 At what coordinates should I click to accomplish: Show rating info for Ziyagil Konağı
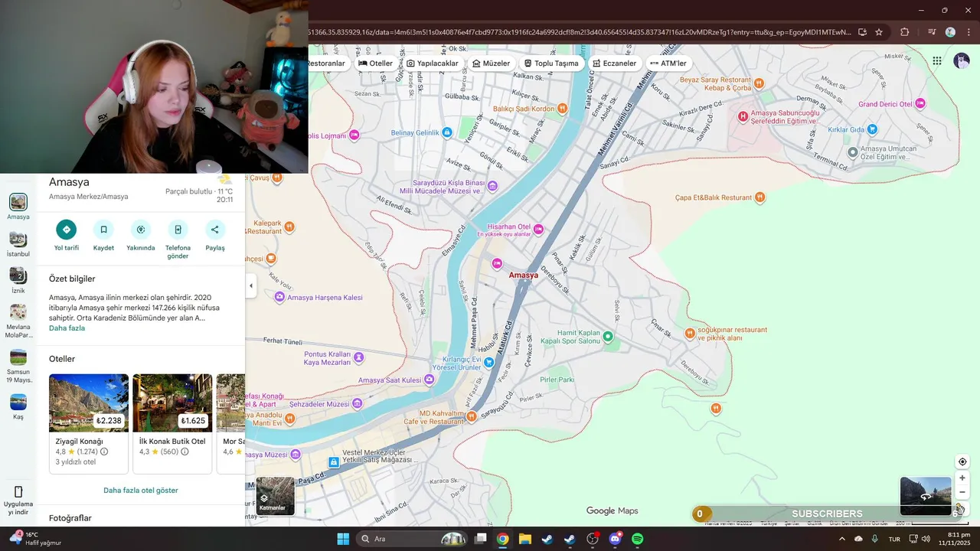104,452
